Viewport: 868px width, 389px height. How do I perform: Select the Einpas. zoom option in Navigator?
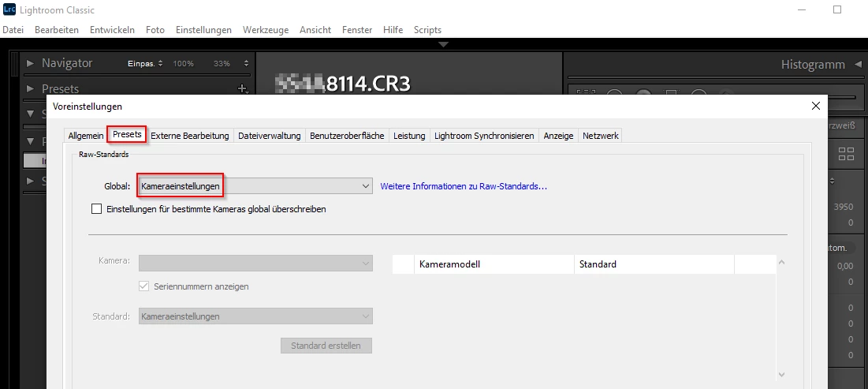pos(141,64)
